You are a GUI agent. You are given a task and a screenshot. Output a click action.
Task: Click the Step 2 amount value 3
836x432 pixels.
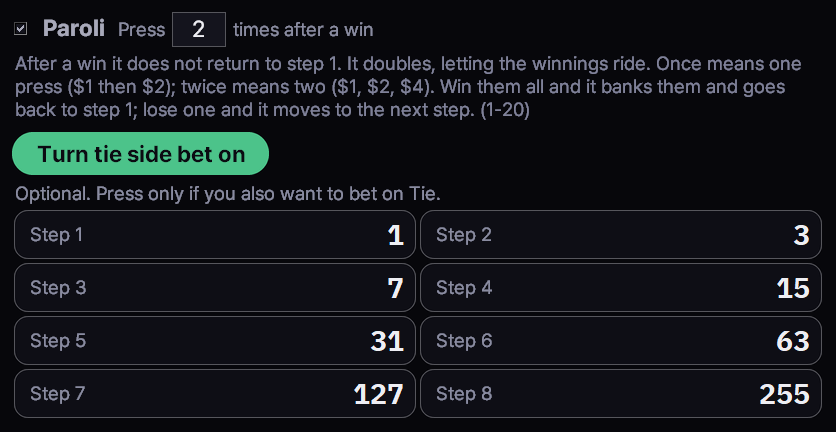point(801,235)
